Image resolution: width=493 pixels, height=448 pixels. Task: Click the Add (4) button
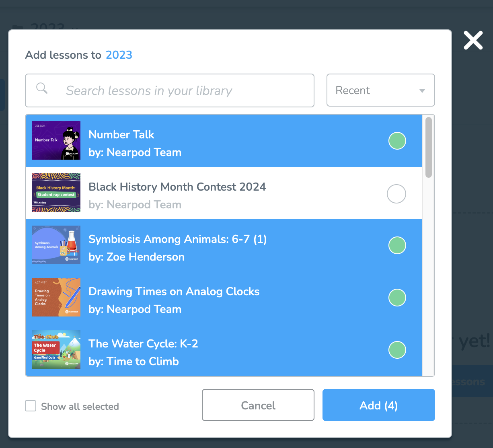coord(379,405)
